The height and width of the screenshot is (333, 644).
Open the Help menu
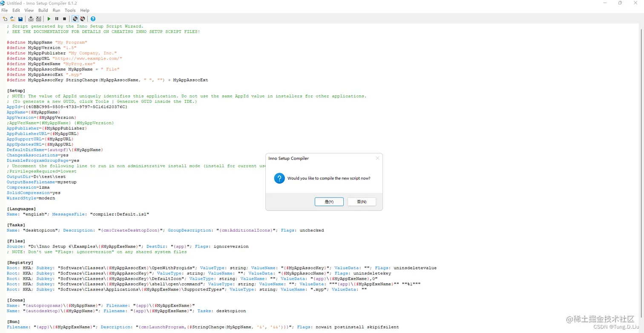click(85, 10)
